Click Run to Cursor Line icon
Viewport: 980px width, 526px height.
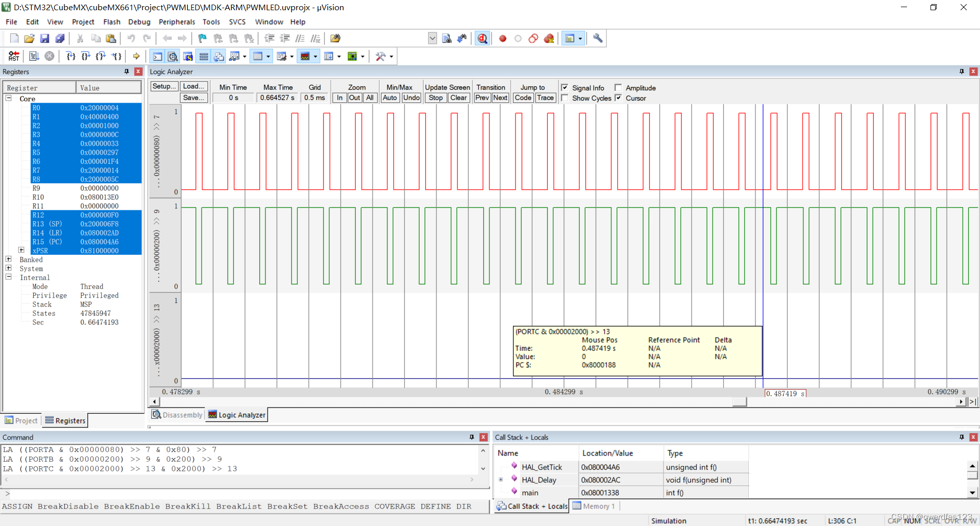pos(116,56)
